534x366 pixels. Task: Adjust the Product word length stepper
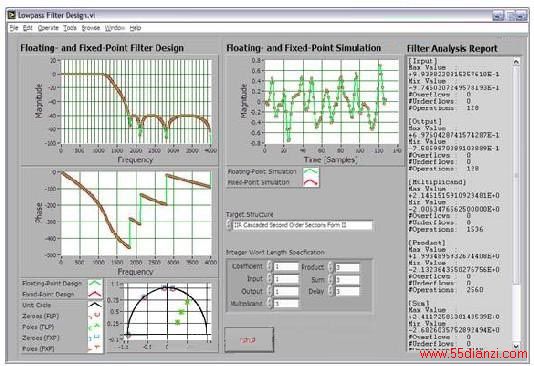point(331,267)
